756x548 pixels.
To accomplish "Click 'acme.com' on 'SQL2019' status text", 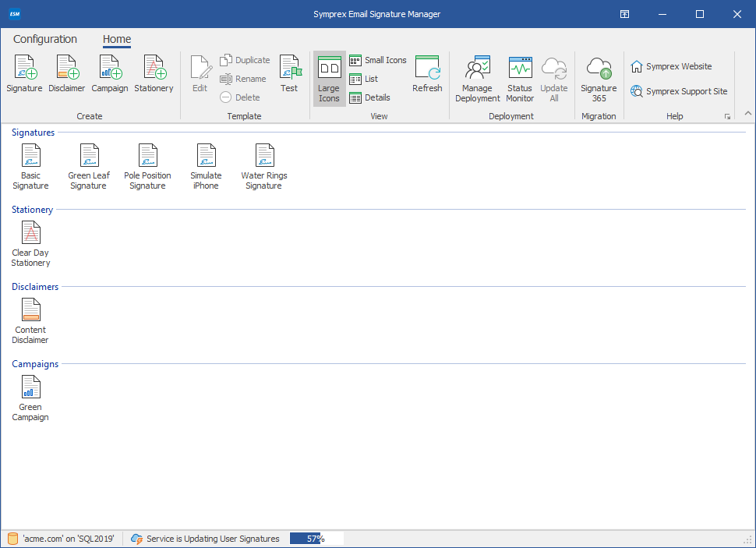I will click(x=69, y=539).
